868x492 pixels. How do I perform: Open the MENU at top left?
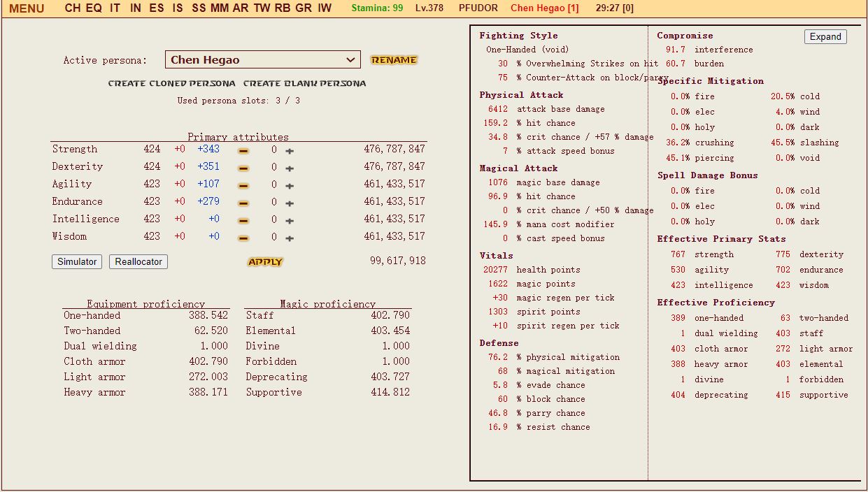click(x=27, y=8)
